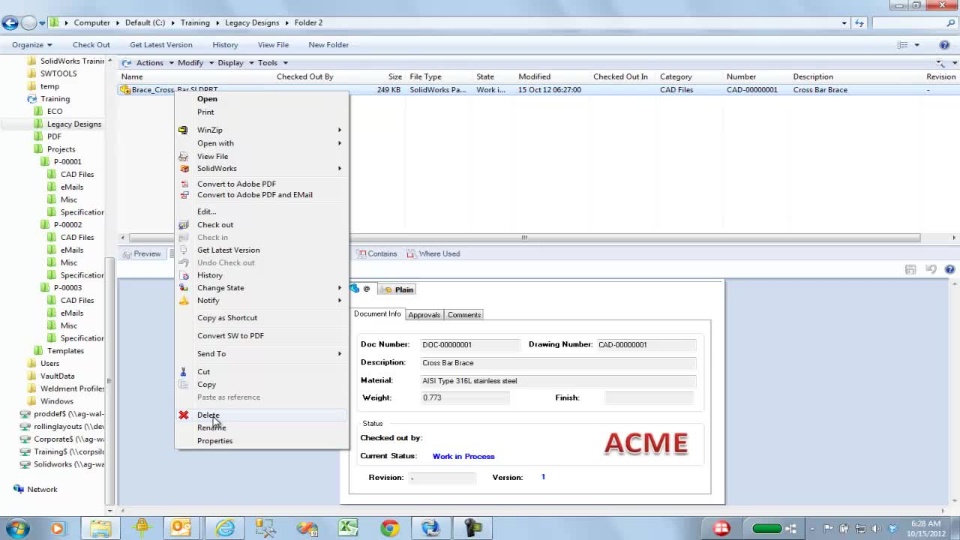Choose Print in the context menu
Image resolution: width=960 pixels, height=540 pixels.
[x=206, y=112]
